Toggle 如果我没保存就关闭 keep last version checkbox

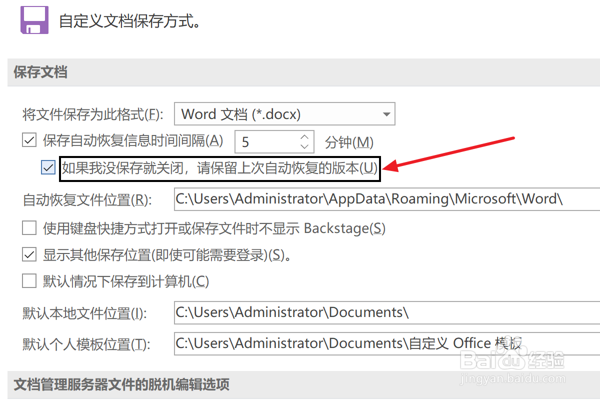click(x=48, y=168)
